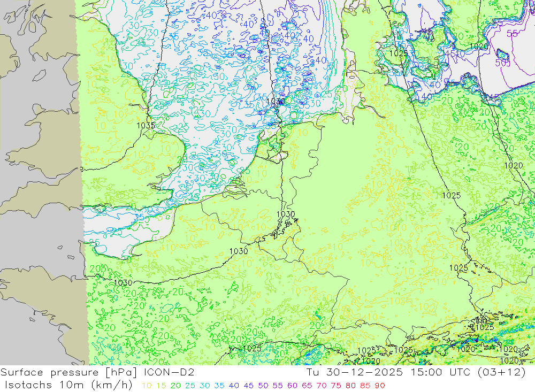Click the 'Surface pressure [hPa]' title text
This screenshot has width=535, height=392.
pos(68,373)
